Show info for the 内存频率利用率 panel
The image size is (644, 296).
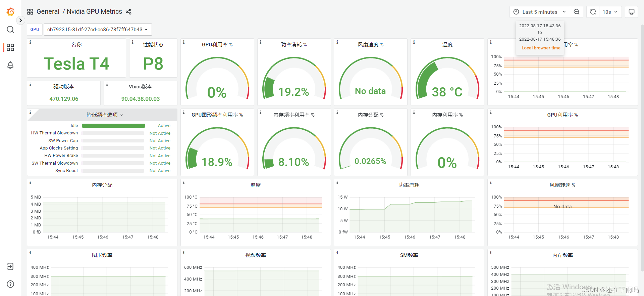pos(261,112)
